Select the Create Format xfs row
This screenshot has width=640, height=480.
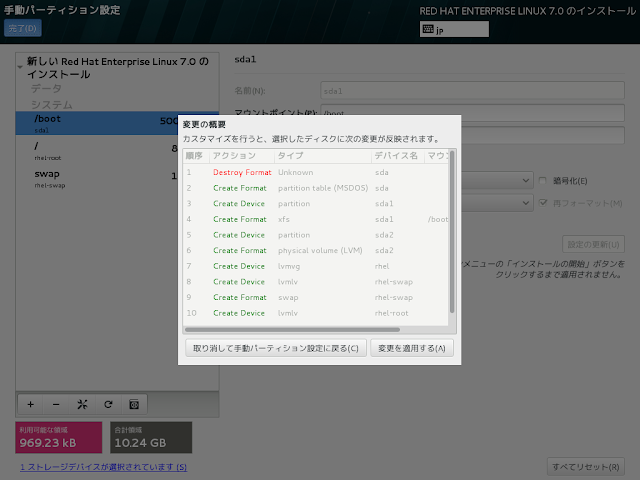click(316, 219)
